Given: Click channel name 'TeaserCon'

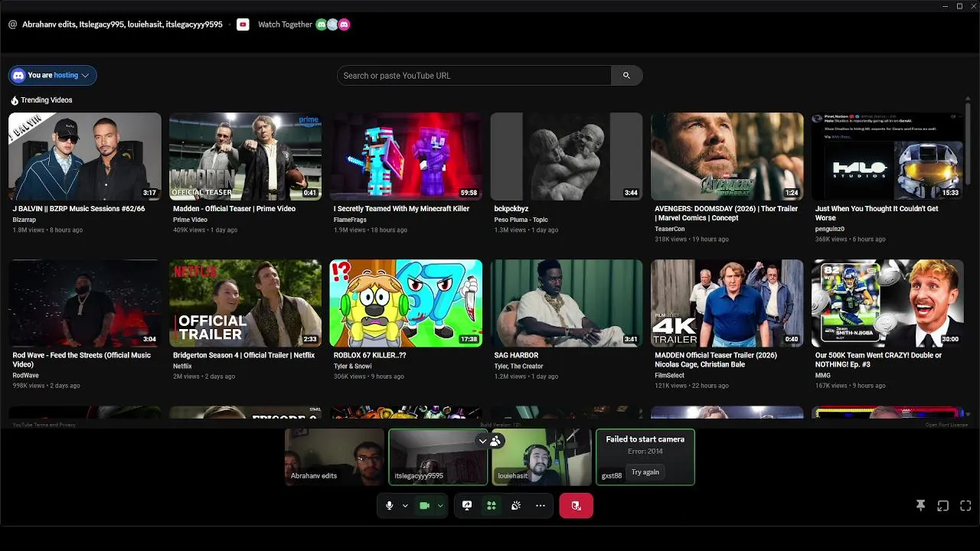Looking at the screenshot, I should coord(670,229).
